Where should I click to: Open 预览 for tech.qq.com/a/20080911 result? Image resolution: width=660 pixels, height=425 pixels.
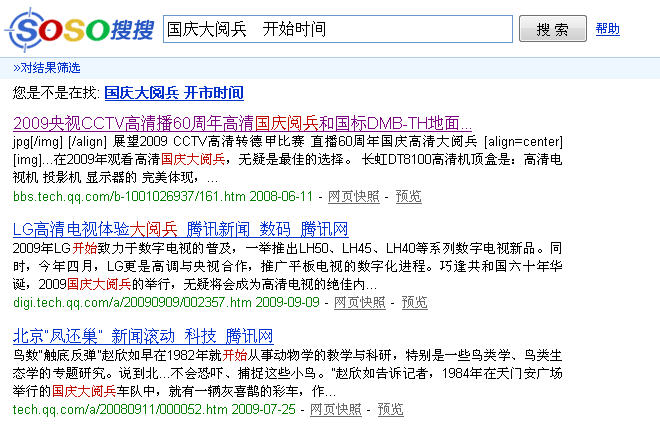click(390, 409)
